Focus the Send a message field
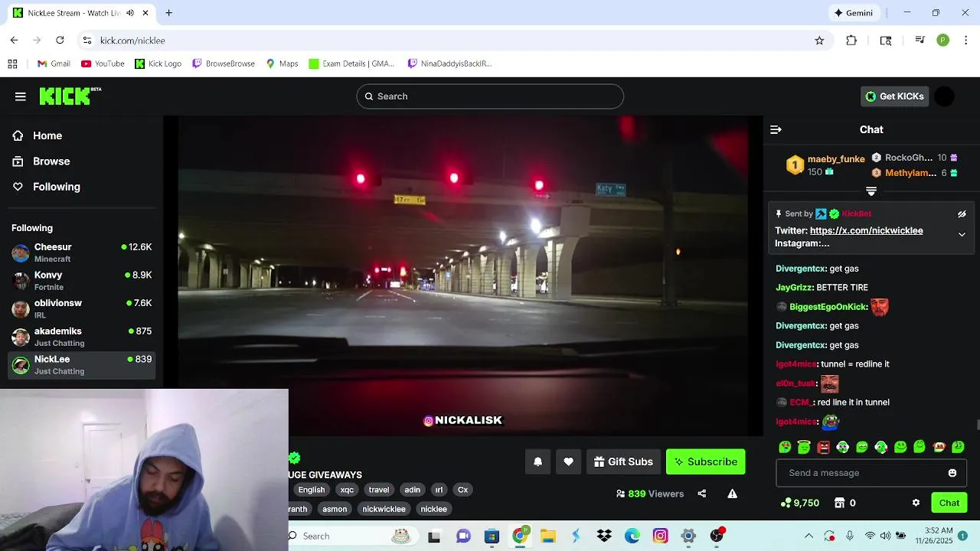Screen dimensions: 980x551 point(871,473)
